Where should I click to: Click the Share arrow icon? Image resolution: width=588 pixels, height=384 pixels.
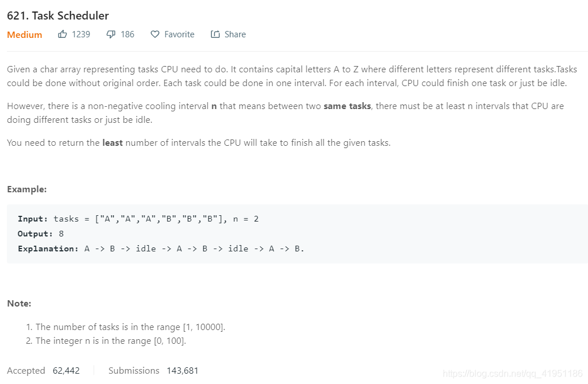tap(215, 34)
